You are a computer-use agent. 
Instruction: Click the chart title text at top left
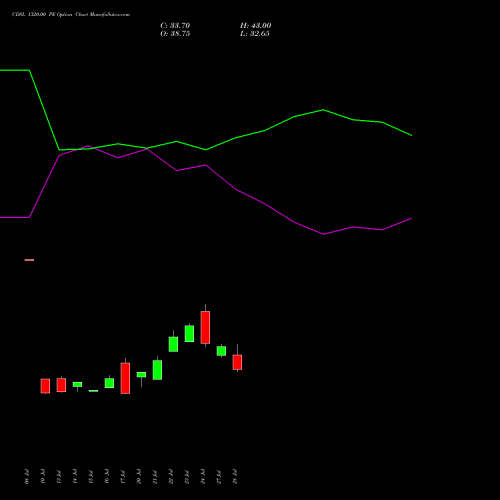click(x=71, y=15)
